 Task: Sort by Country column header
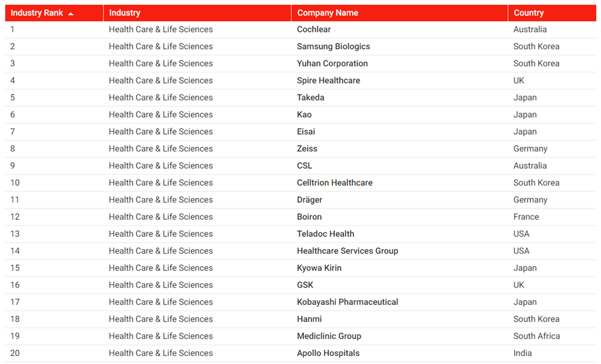pos(529,13)
